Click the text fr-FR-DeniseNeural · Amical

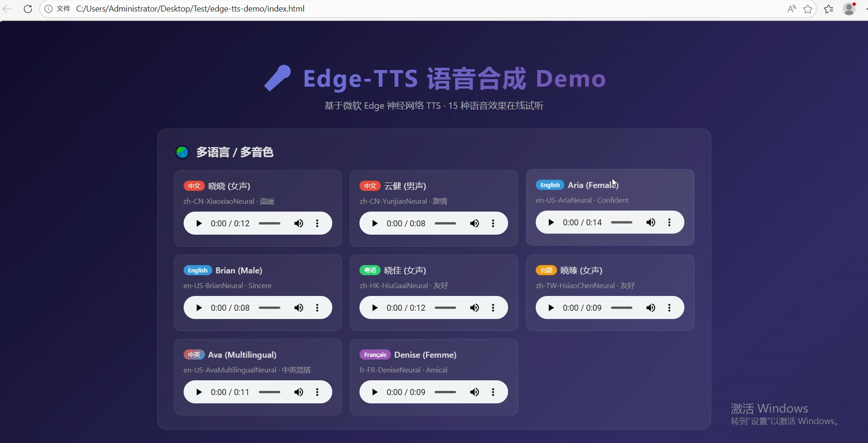coord(403,370)
